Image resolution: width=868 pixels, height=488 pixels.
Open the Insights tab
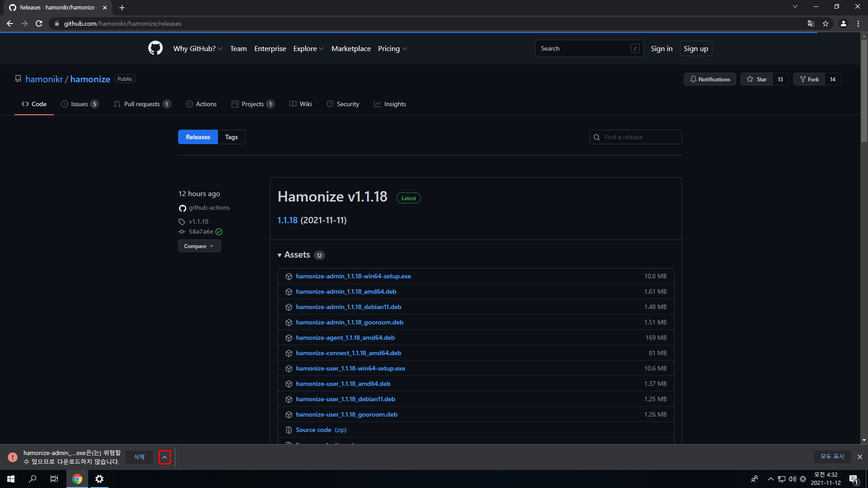(390, 104)
